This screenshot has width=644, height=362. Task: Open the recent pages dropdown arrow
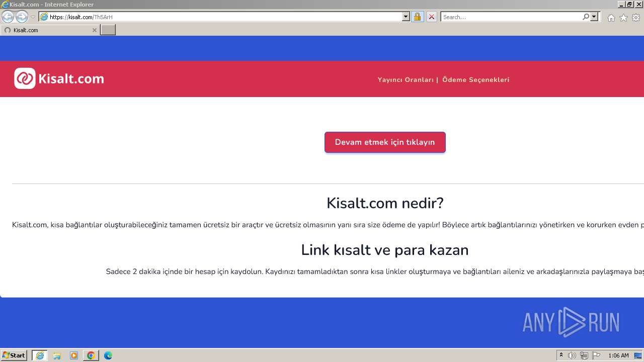(33, 17)
